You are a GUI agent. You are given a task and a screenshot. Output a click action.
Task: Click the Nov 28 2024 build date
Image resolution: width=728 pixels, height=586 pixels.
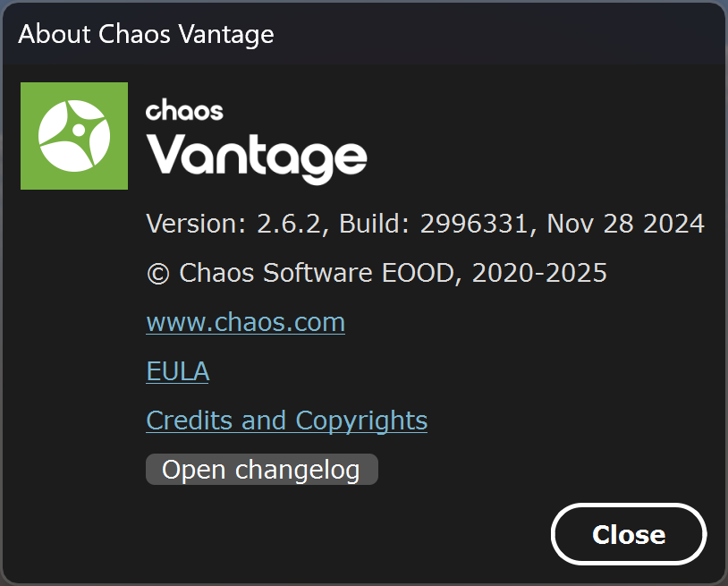(626, 224)
